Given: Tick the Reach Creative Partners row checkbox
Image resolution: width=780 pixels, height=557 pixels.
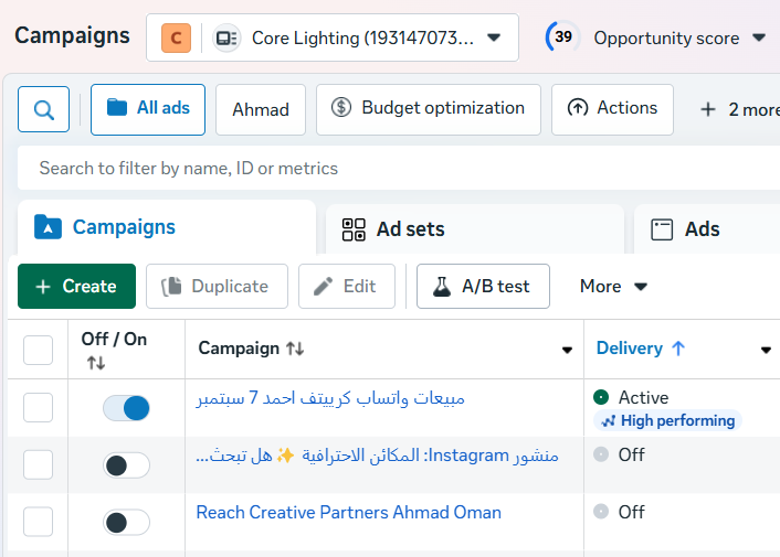Looking at the screenshot, I should point(38,522).
